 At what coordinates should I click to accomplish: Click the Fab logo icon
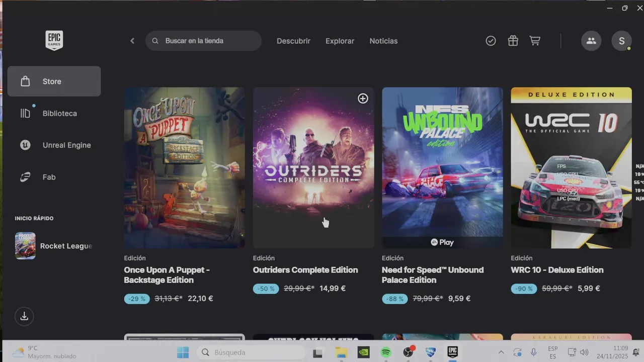(25, 177)
